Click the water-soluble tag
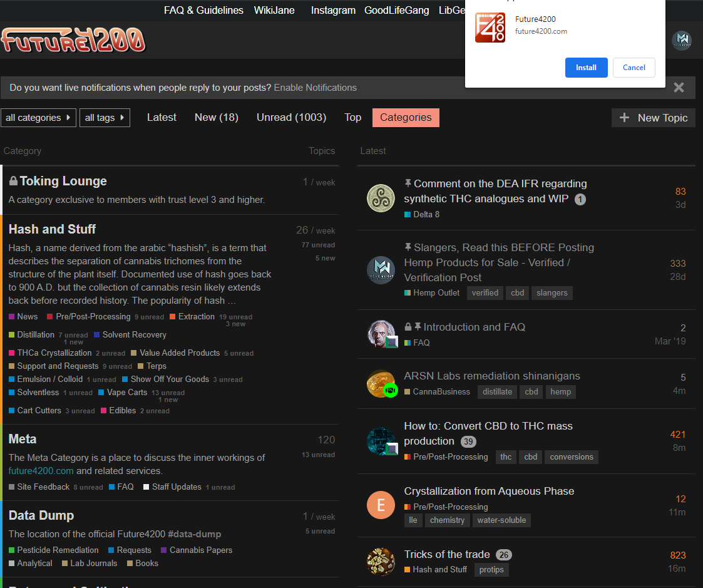This screenshot has width=703, height=588. [501, 520]
